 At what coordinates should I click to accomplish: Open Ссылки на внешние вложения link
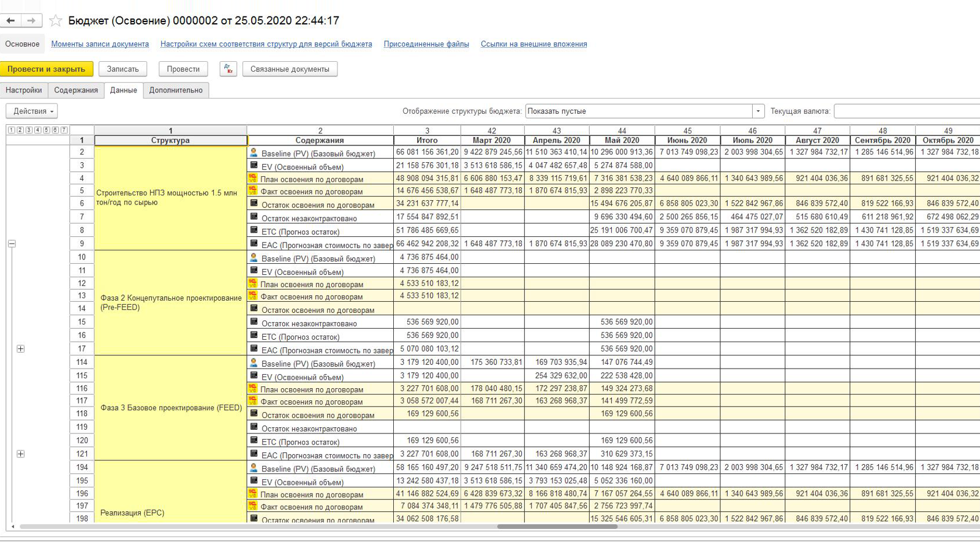point(533,44)
